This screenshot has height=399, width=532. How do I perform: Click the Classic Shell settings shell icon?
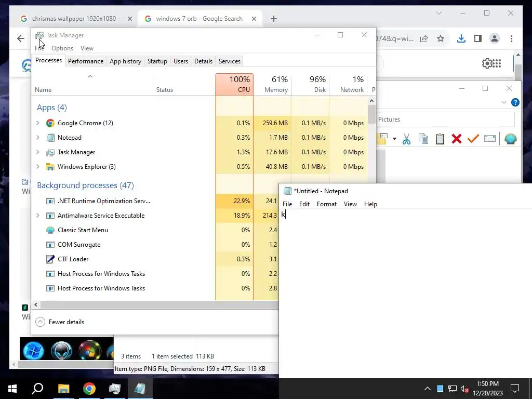[x=510, y=139]
